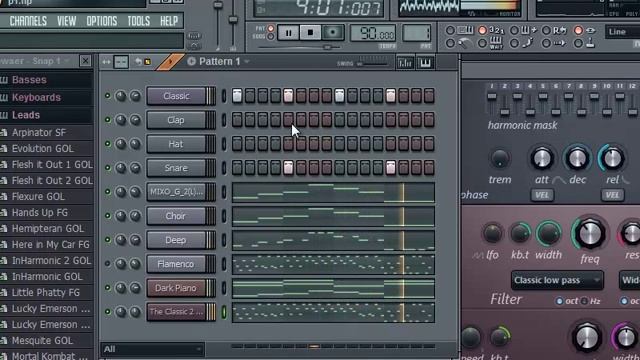Toggle the first step of Classic row
Image resolution: width=640 pixels, height=360 pixels.
[237, 96]
